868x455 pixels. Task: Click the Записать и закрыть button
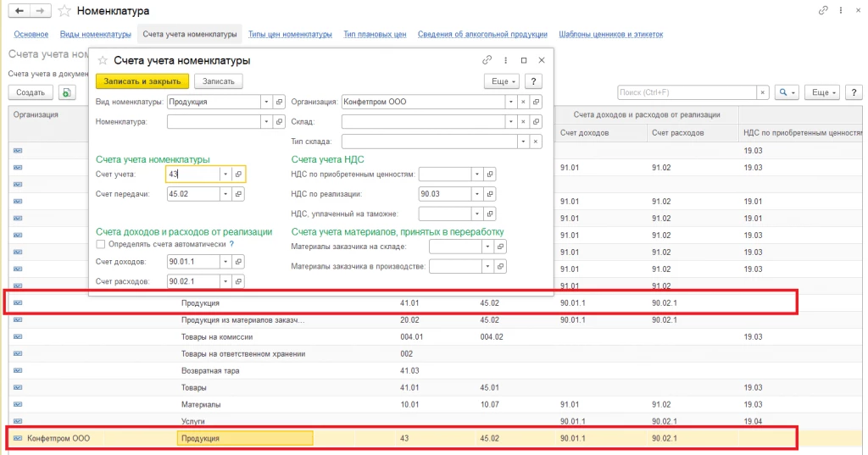[142, 81]
